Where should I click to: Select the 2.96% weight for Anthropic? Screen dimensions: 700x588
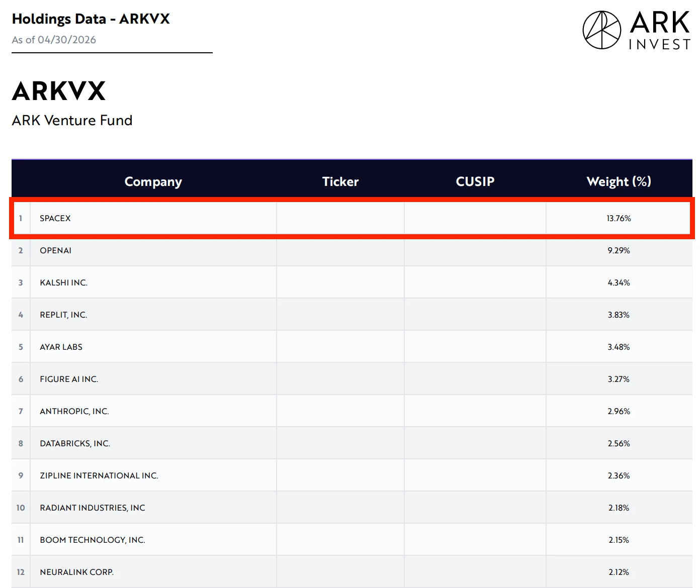(619, 411)
